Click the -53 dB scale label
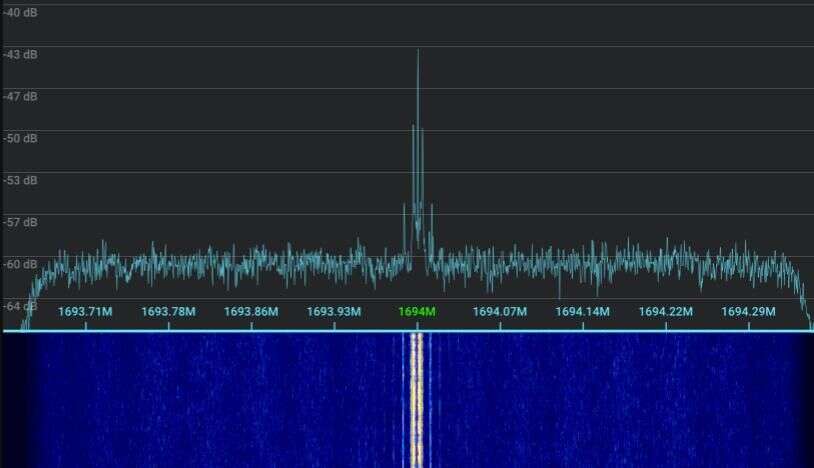Viewport: 814px width, 468px height. coord(21,180)
